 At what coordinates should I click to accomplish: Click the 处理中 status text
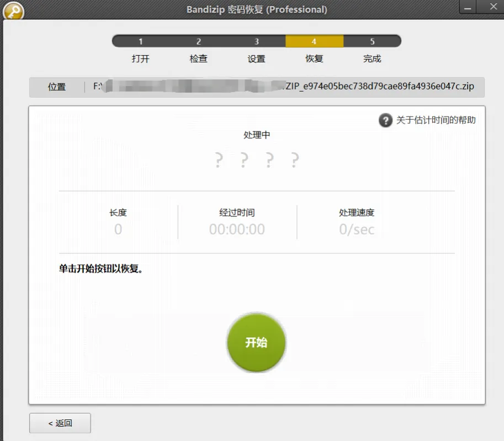(257, 135)
